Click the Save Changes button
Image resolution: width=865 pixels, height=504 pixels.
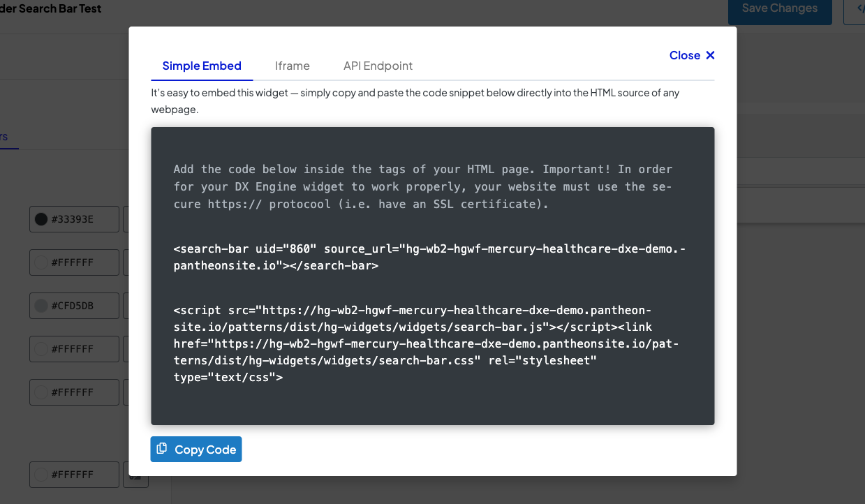click(x=780, y=8)
